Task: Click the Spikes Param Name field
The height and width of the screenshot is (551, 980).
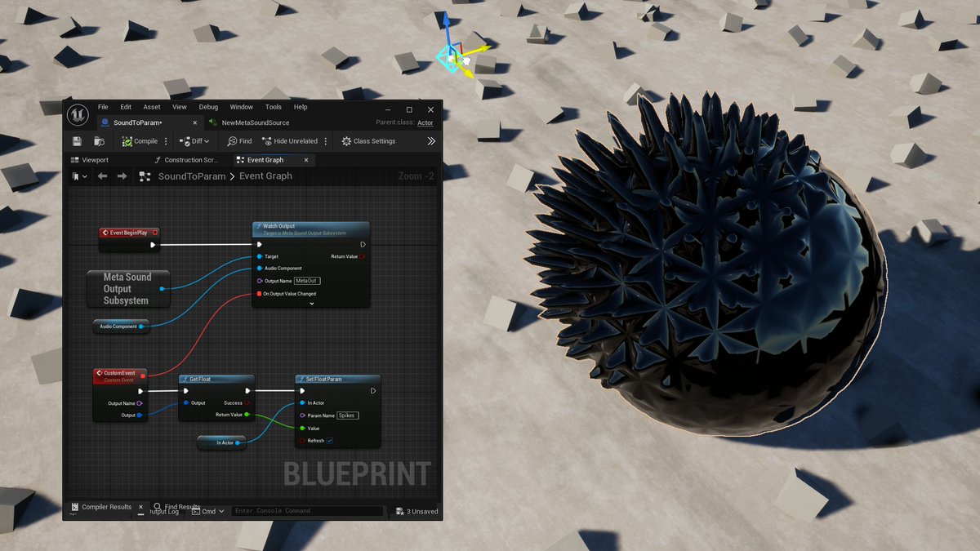Action: 346,415
